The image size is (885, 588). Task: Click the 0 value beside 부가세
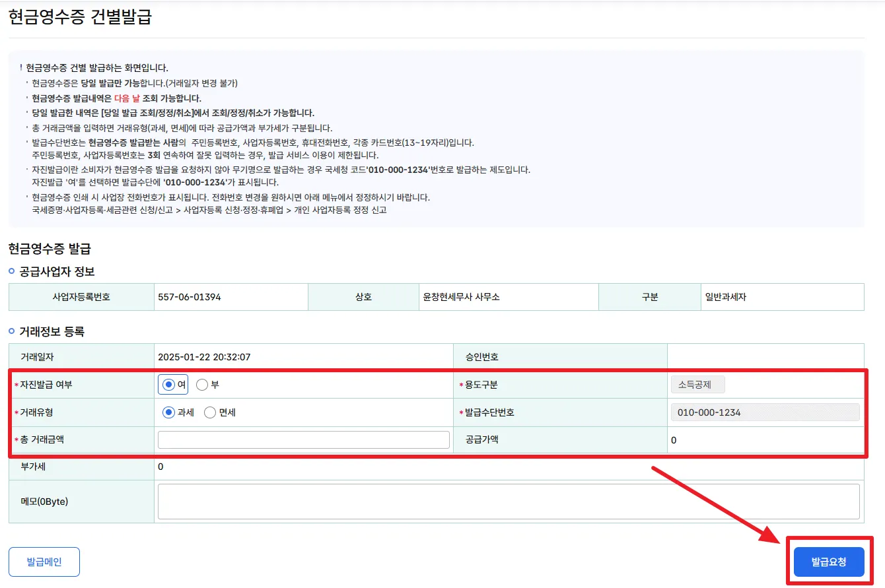click(x=160, y=467)
